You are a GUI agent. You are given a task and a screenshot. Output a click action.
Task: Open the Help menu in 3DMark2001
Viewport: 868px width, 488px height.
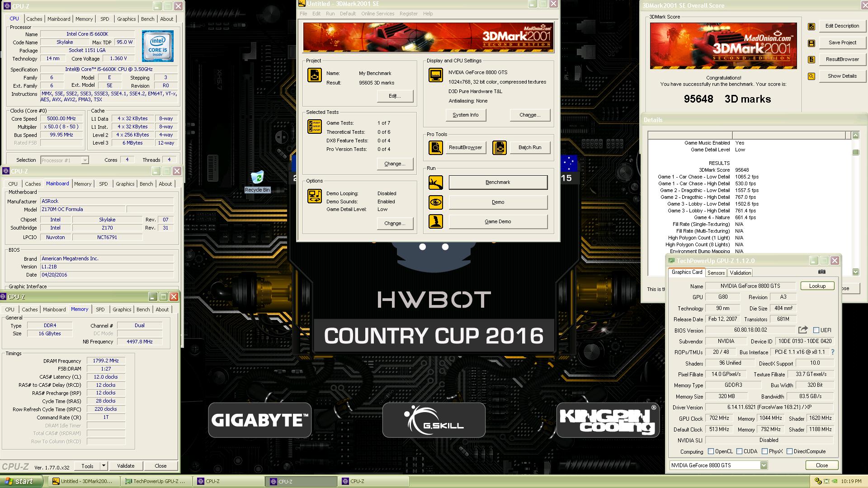[x=428, y=14]
